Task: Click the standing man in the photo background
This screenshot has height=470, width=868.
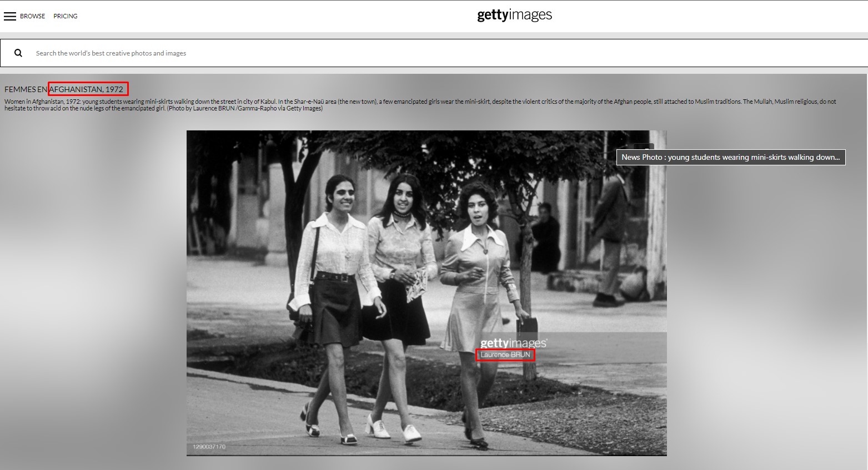Action: [611, 233]
